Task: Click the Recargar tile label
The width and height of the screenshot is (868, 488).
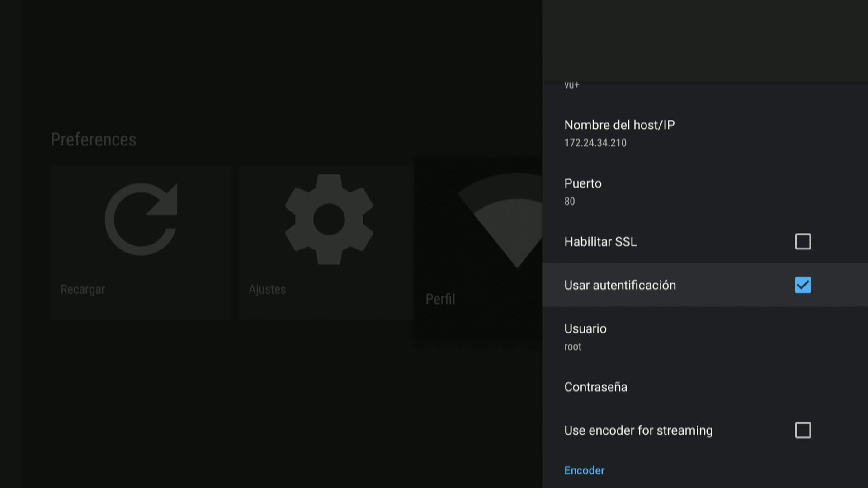Action: (x=83, y=290)
